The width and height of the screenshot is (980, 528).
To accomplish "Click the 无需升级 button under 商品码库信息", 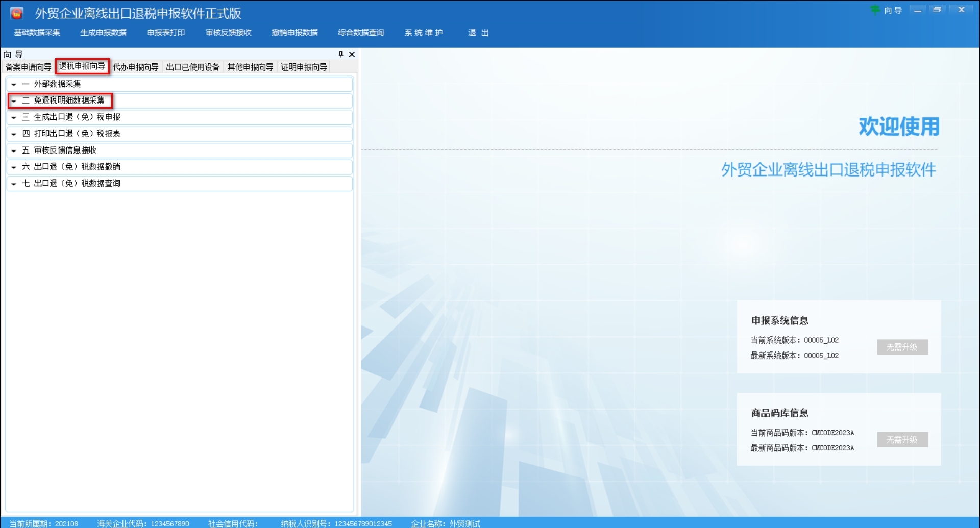I will [x=902, y=439].
